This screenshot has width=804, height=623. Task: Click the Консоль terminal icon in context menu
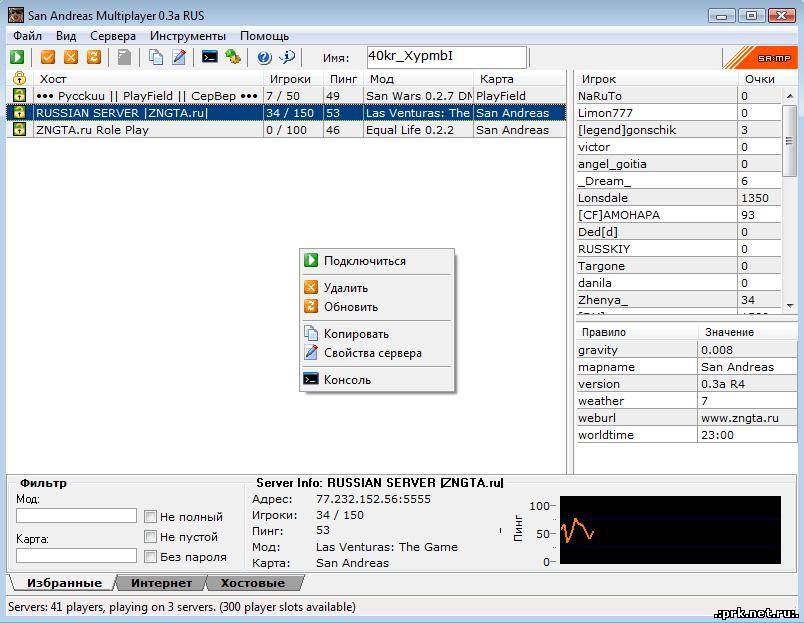tap(311, 379)
